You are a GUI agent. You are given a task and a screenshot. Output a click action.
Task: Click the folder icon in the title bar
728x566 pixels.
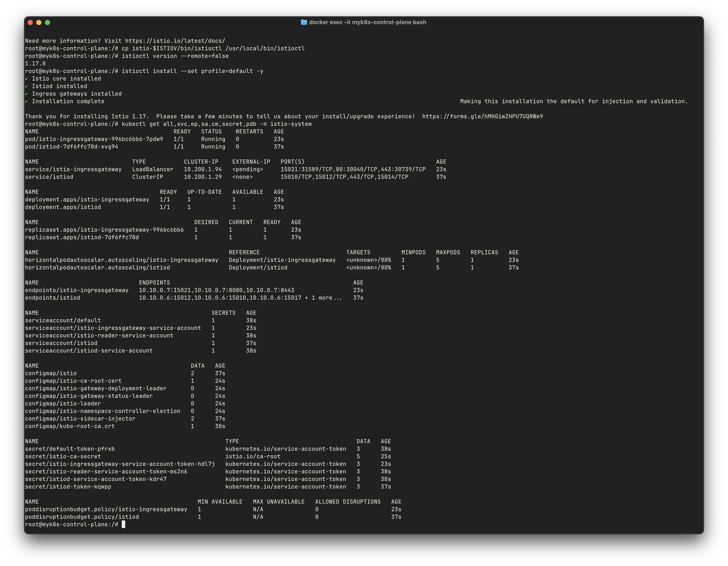[304, 22]
